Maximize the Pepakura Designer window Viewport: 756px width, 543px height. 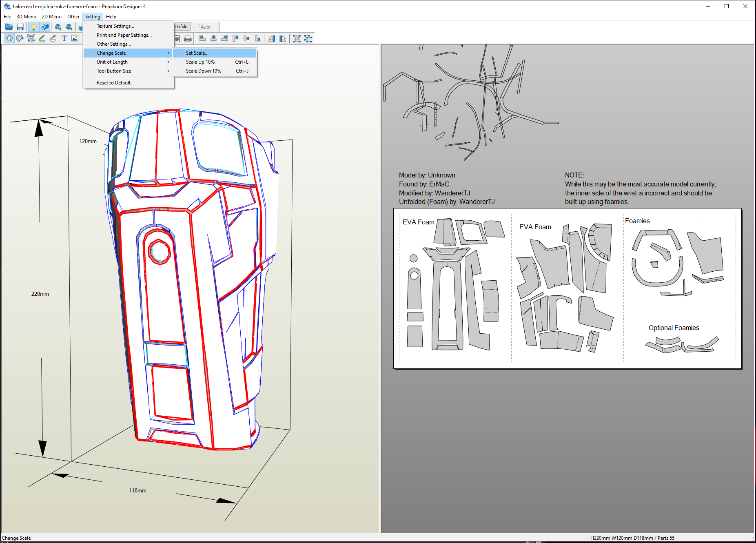(727, 6)
